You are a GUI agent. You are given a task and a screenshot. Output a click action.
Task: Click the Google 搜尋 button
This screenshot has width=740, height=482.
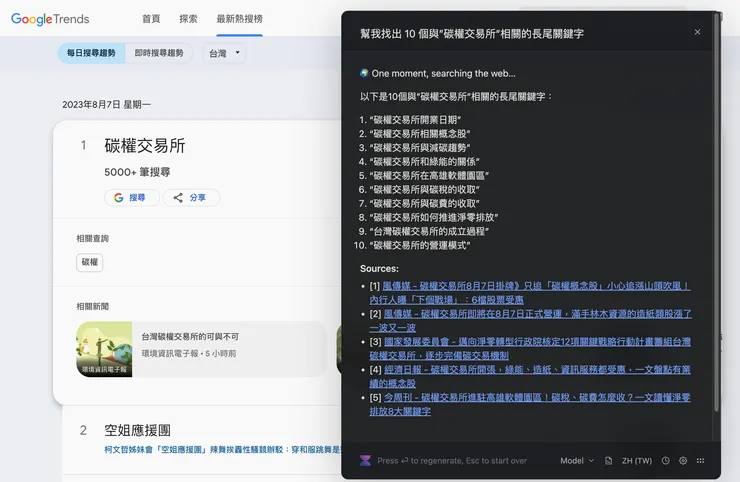coord(132,197)
